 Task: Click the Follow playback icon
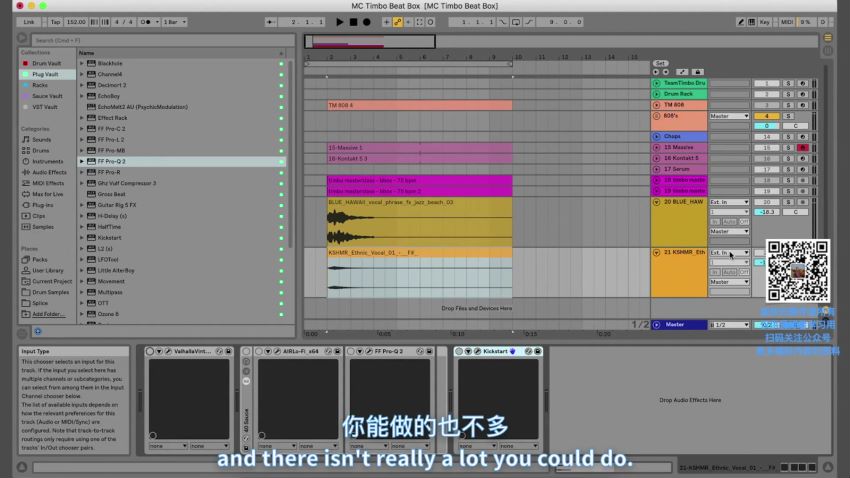[270, 22]
